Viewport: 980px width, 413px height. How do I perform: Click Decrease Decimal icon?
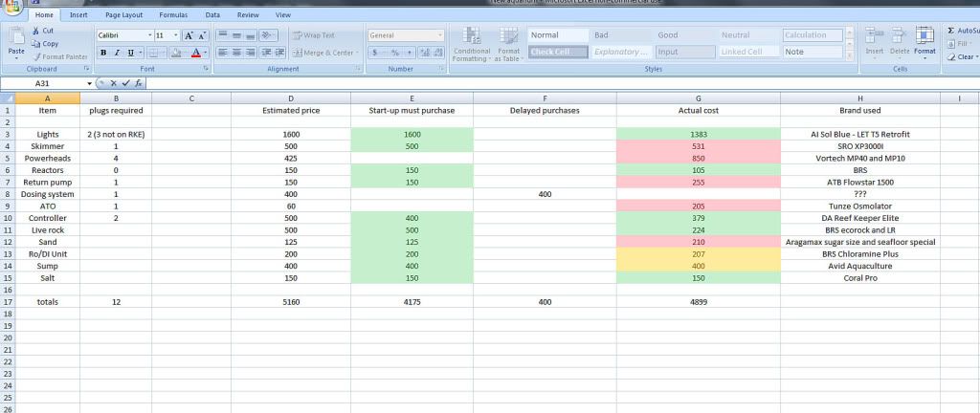point(437,53)
